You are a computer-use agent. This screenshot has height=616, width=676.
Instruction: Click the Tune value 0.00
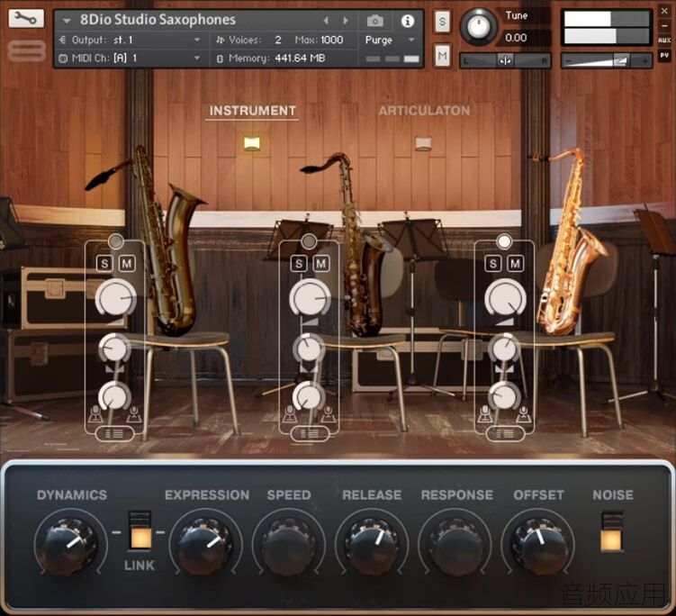click(516, 38)
